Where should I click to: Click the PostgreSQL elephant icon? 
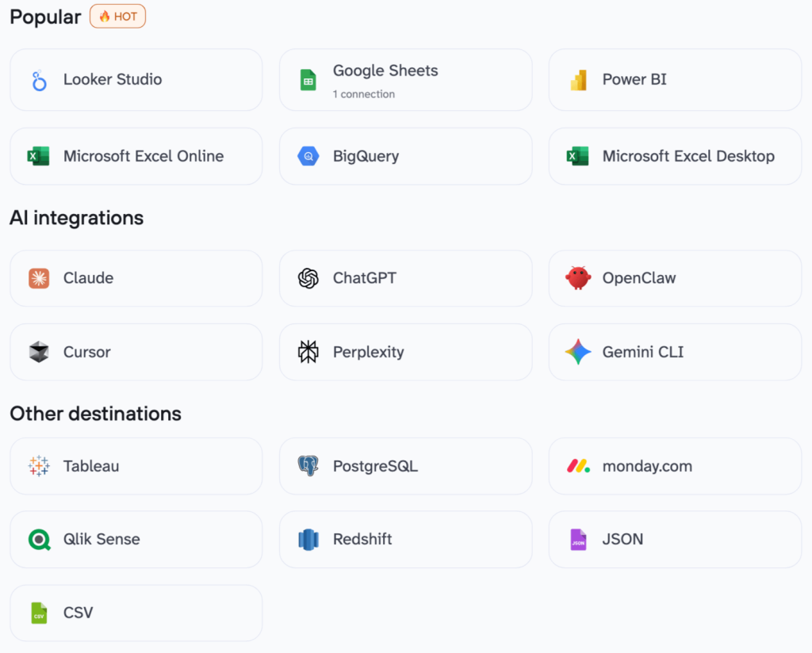click(x=308, y=466)
